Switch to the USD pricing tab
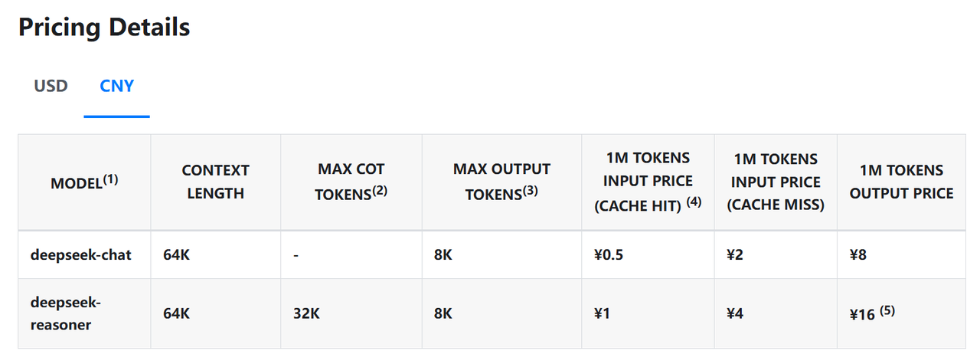The width and height of the screenshot is (980, 364). (x=51, y=86)
